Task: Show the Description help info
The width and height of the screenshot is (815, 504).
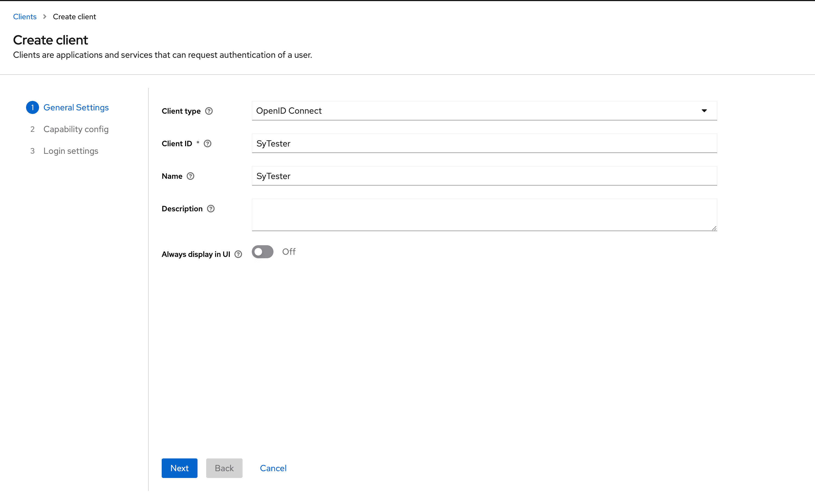Action: (211, 208)
